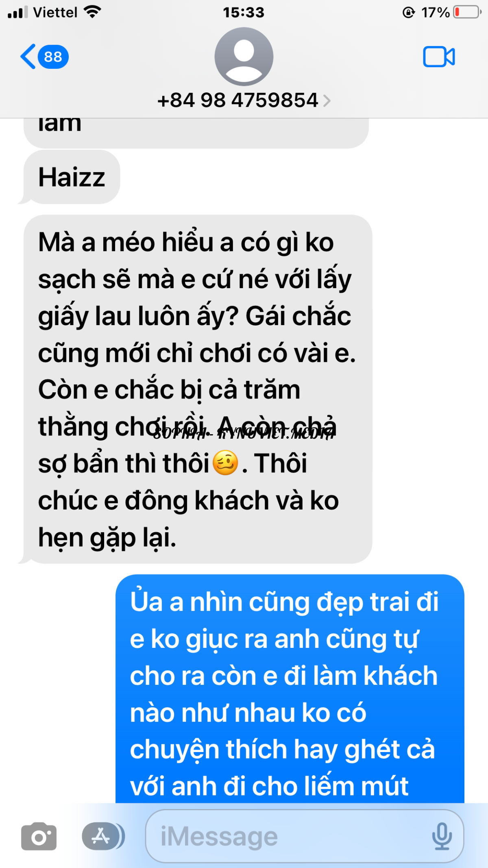488x868 pixels.
Task: Open the contact avatar picture
Action: pyautogui.click(x=244, y=57)
